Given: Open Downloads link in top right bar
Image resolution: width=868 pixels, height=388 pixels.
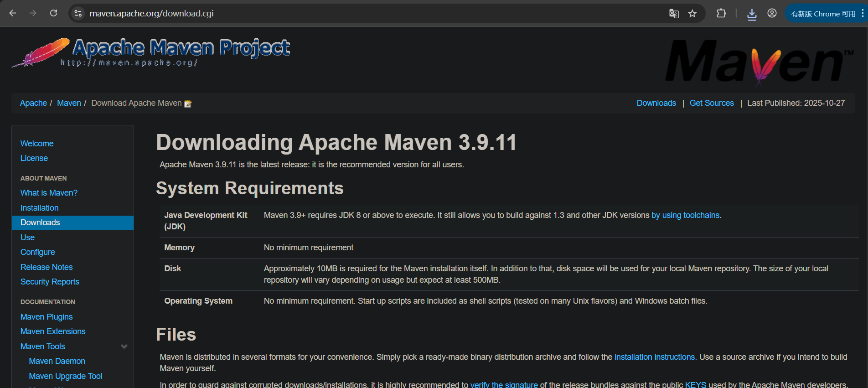Looking at the screenshot, I should coord(656,103).
